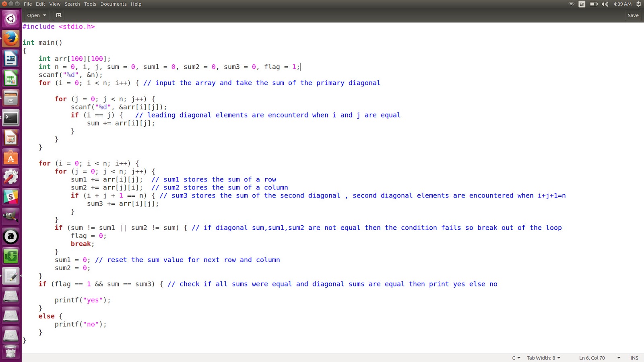Open the Search menu

(72, 4)
